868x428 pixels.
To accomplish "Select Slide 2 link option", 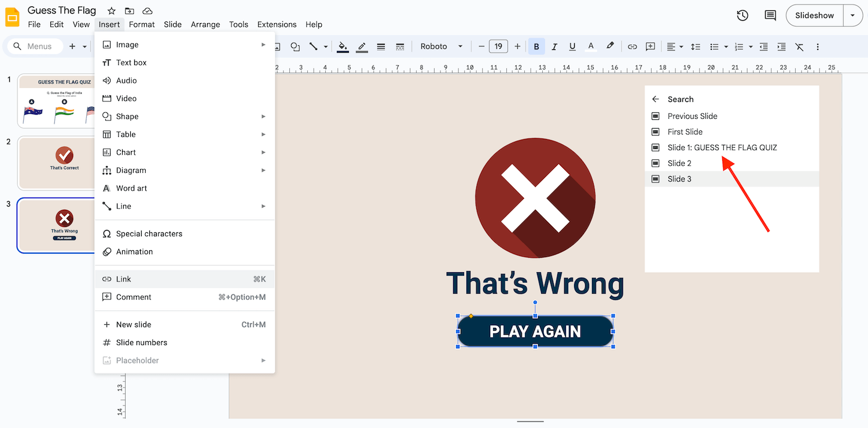I will 732,163.
